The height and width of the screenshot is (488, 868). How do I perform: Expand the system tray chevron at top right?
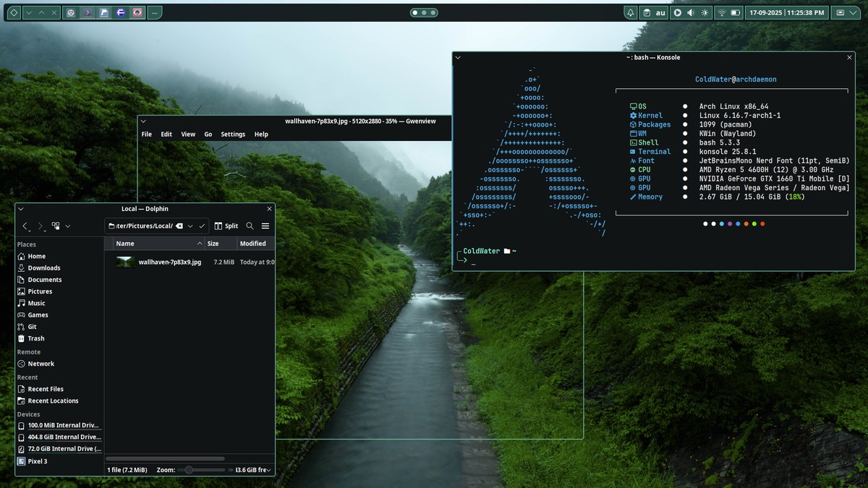pos(853,12)
